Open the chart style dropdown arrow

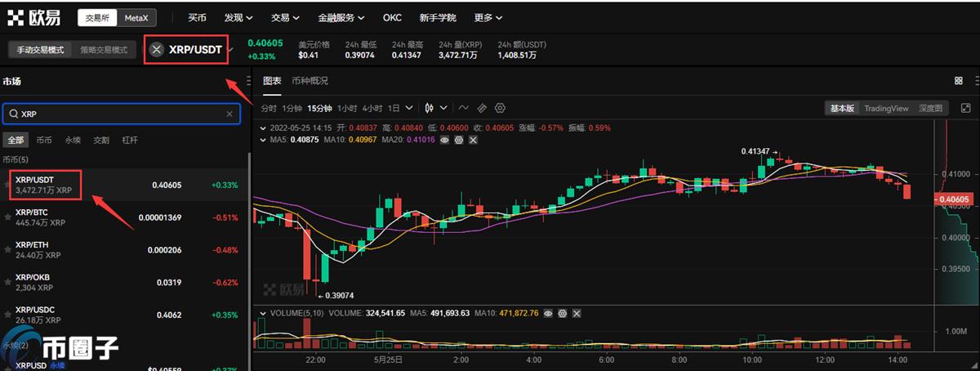pos(443,107)
